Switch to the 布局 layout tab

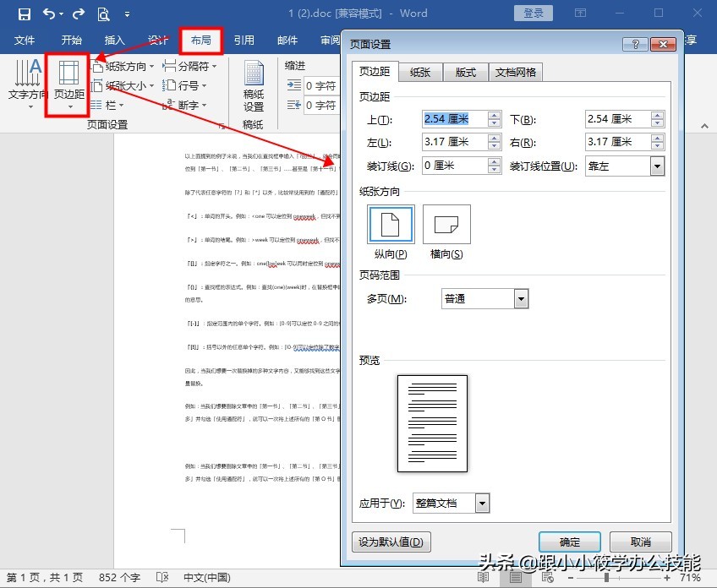click(x=200, y=41)
